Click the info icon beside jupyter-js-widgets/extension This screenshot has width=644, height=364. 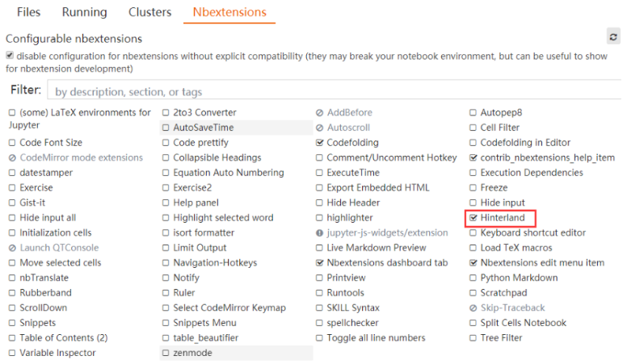320,233
